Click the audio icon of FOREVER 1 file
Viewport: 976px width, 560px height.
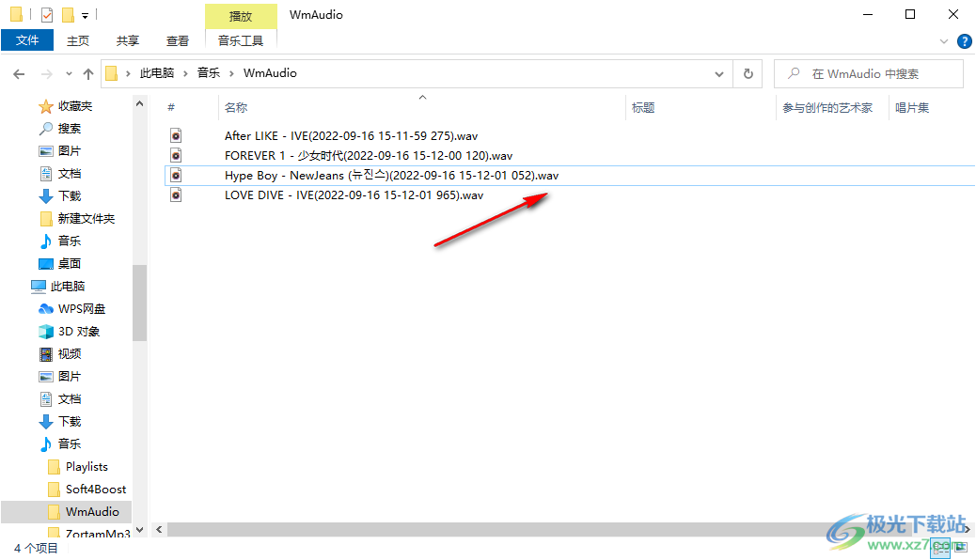(x=176, y=156)
